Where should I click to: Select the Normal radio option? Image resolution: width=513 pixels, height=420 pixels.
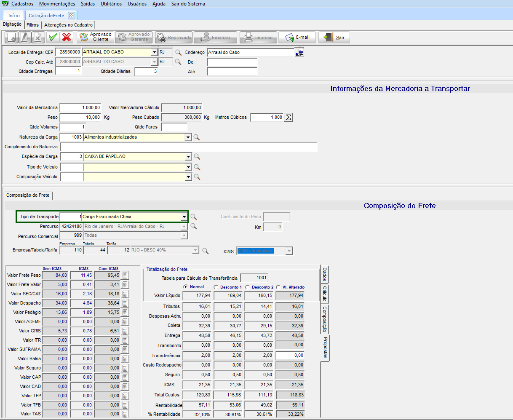(x=186, y=287)
